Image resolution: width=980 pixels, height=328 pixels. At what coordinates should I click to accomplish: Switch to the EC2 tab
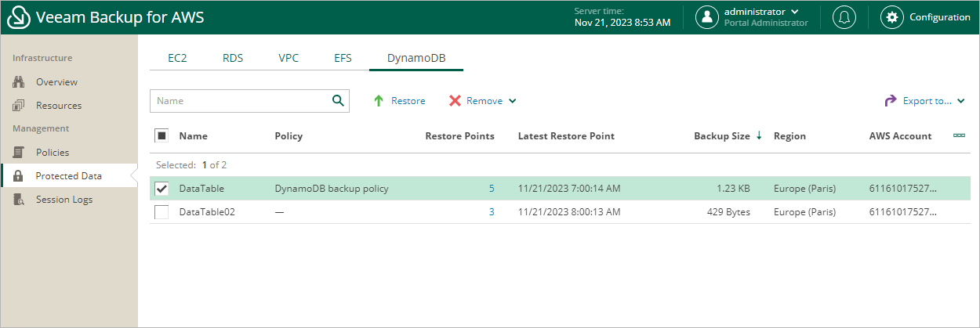point(177,58)
